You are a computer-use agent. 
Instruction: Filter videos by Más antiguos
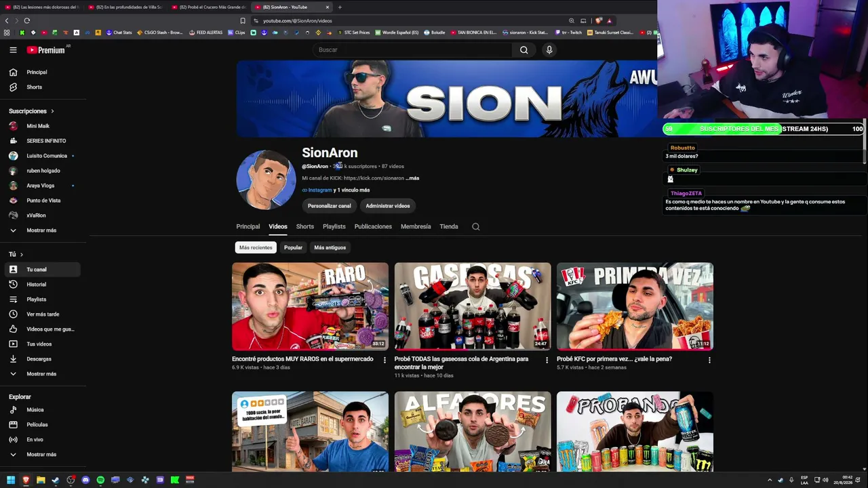tap(330, 247)
